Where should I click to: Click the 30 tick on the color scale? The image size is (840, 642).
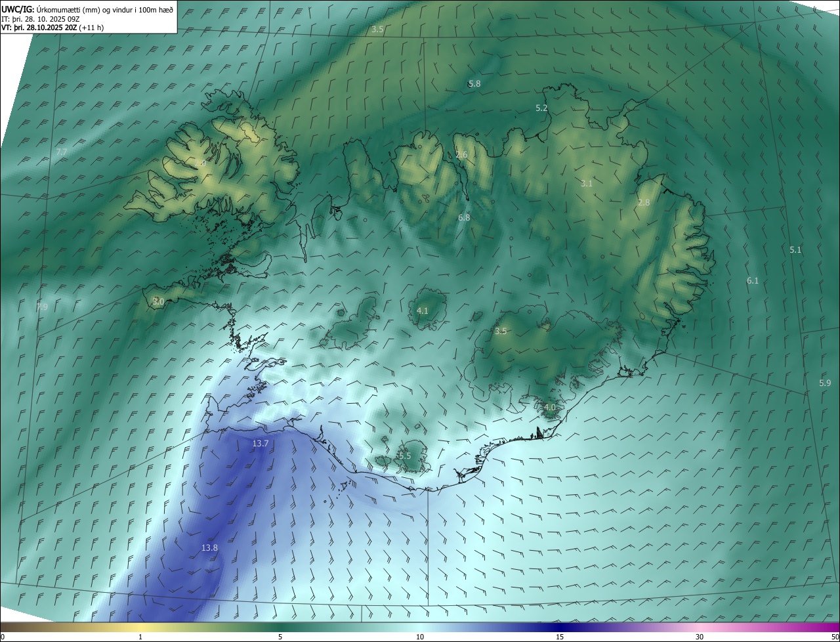pos(700,637)
